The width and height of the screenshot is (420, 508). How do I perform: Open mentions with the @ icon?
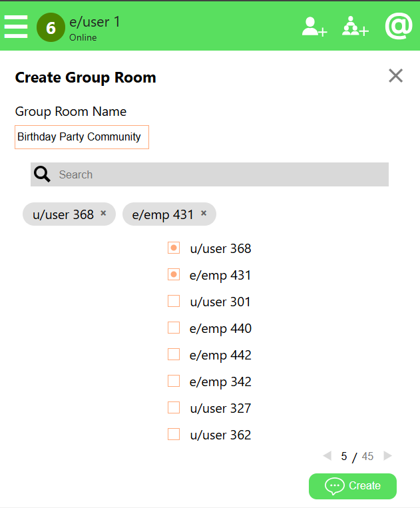pyautogui.click(x=399, y=26)
